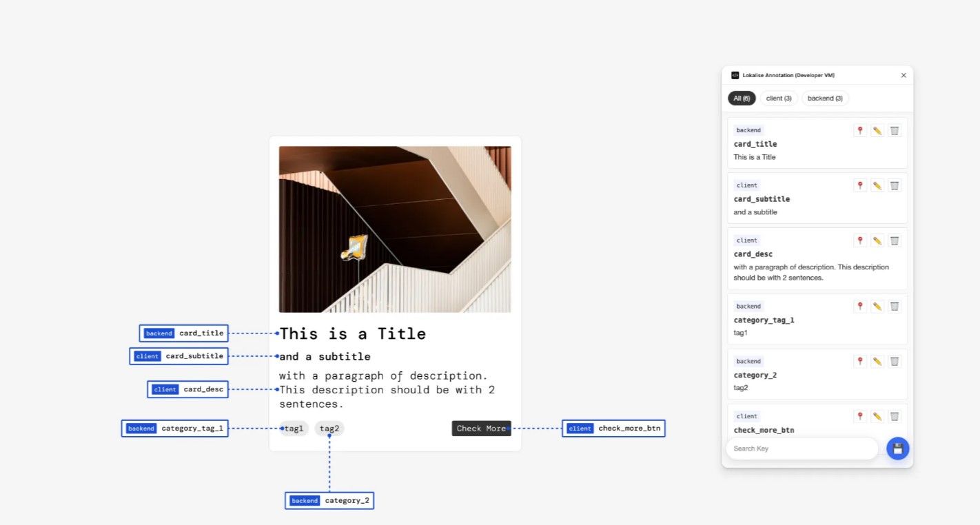Delete card_title with the trash icon
This screenshot has width=980, height=525.
coord(895,130)
